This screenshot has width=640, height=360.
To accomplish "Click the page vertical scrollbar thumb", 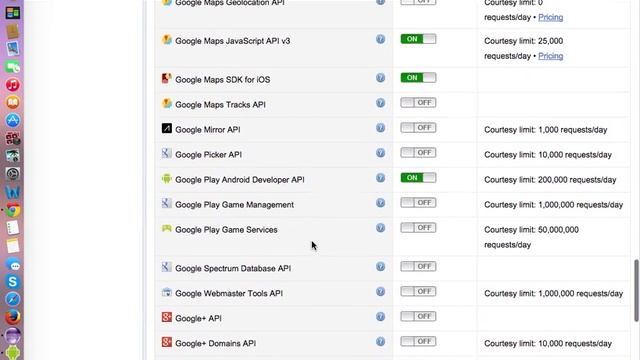I will coord(636,291).
